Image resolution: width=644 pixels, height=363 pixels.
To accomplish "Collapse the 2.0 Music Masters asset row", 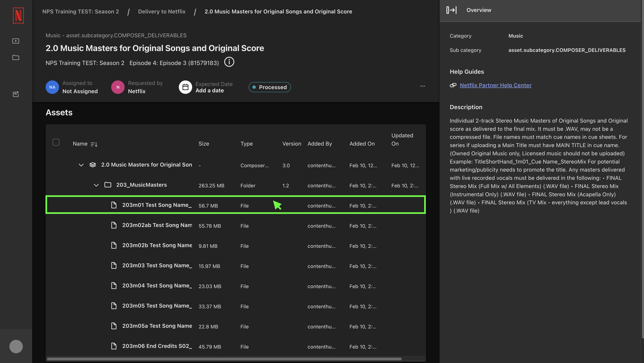I will 81,165.
